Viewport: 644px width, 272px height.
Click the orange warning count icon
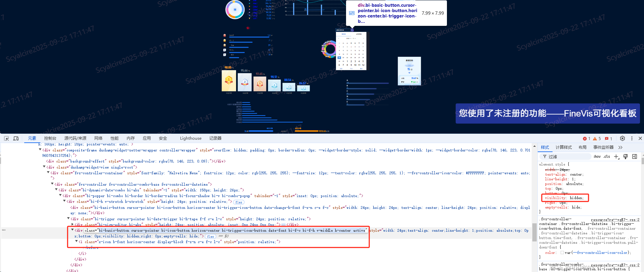click(597, 139)
